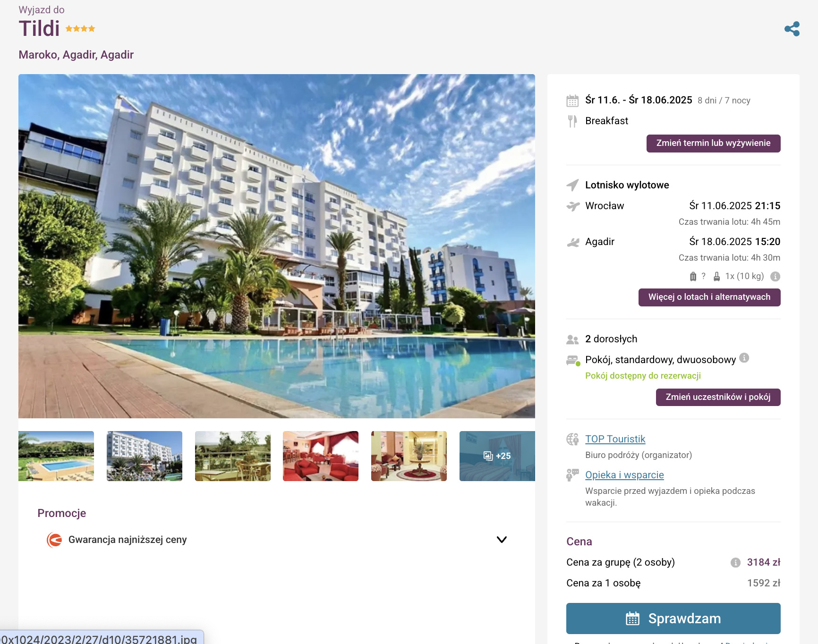
Task: Click the baggage allowance info icon
Action: (x=775, y=277)
